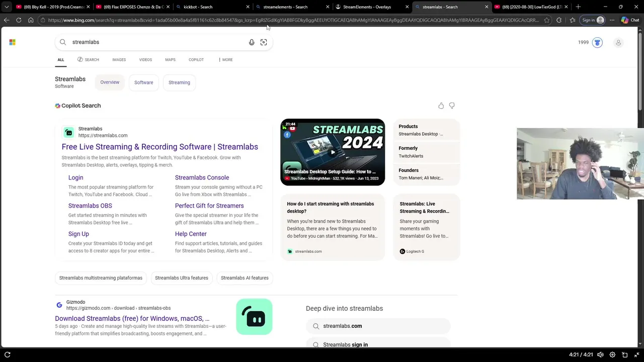The image size is (644, 362).
Task: Open Copilot Chat button in browser toolbar
Action: pyautogui.click(x=630, y=20)
